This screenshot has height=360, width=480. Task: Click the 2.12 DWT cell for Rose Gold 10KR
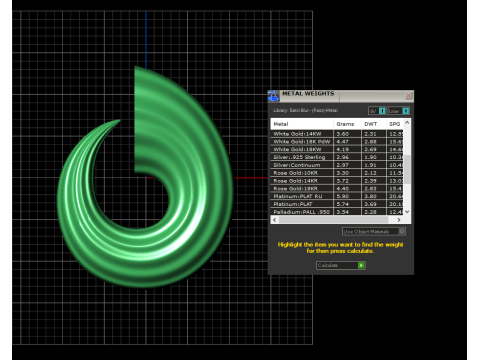pyautogui.click(x=374, y=173)
